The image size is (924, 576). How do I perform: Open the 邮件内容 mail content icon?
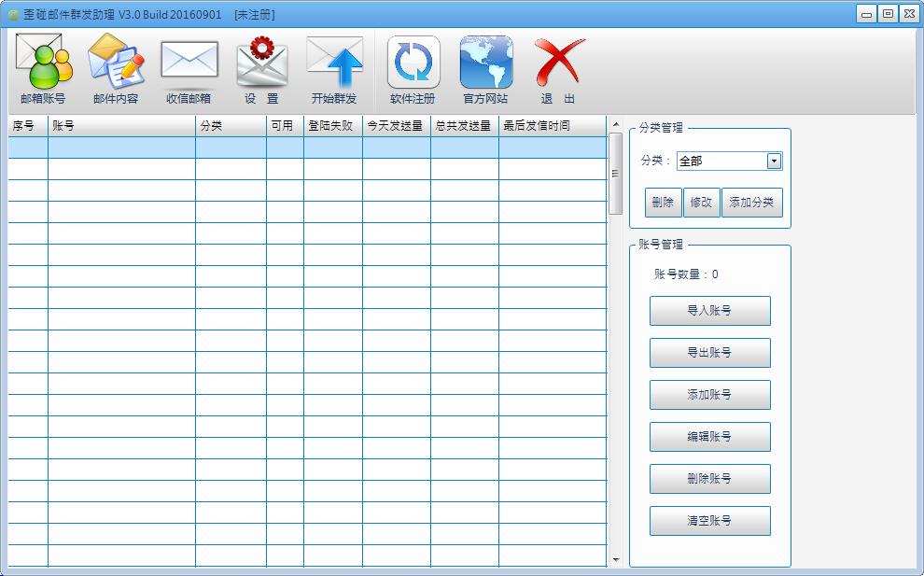coord(116,69)
